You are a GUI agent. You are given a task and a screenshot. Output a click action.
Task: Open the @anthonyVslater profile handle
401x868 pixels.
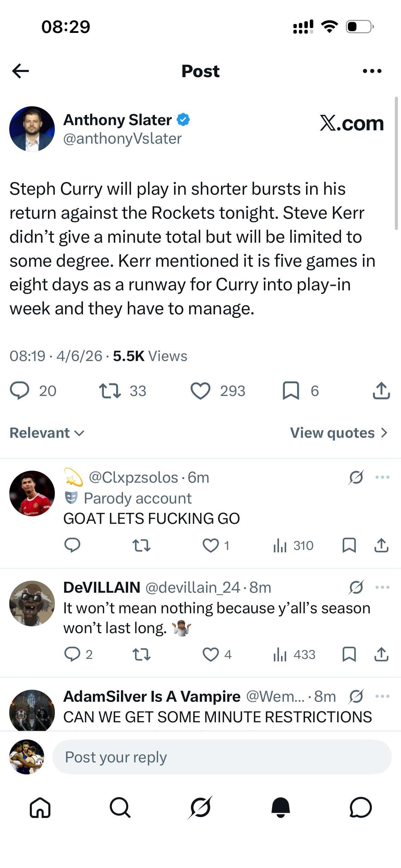point(122,138)
